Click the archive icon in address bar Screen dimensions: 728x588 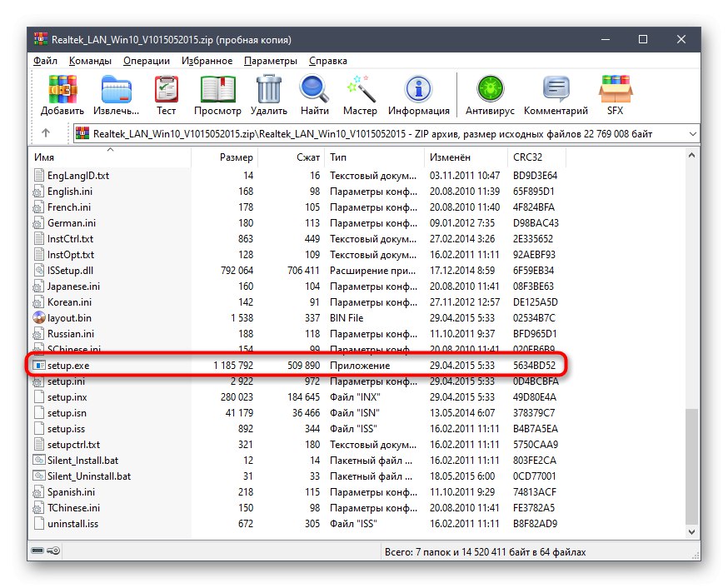82,133
